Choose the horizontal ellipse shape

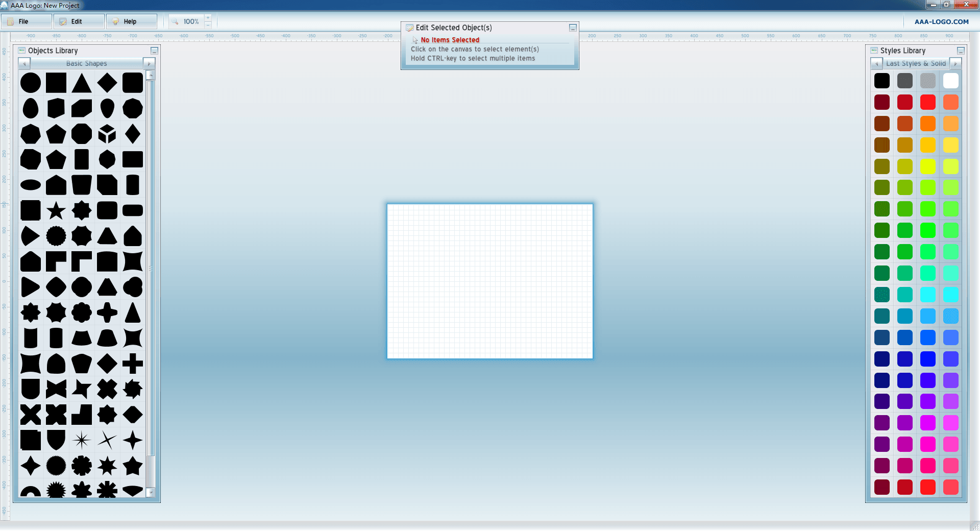pos(31,185)
